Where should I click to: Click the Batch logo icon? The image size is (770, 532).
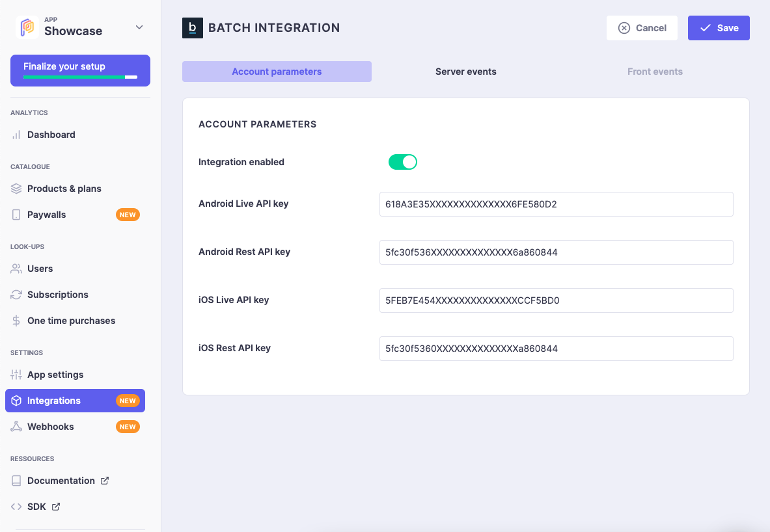(193, 28)
